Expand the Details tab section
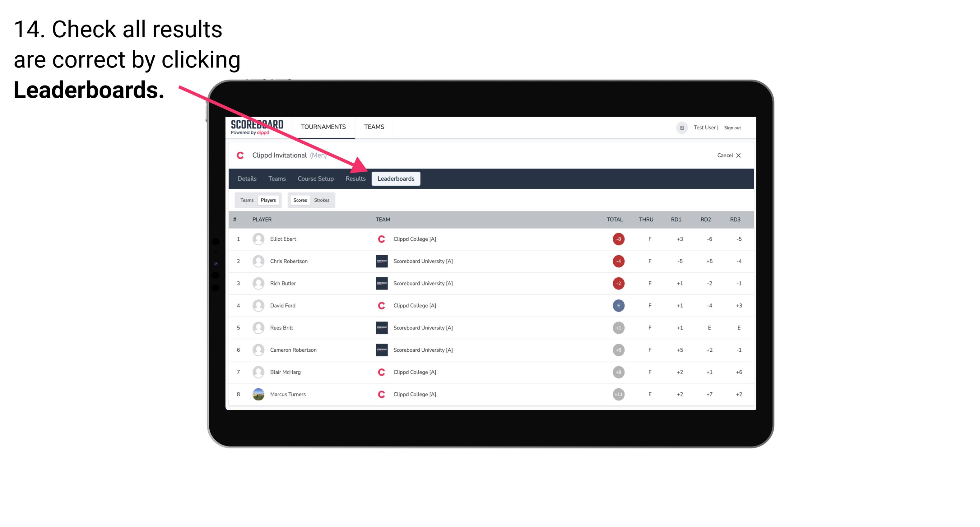This screenshot has width=980, height=527. click(x=248, y=178)
